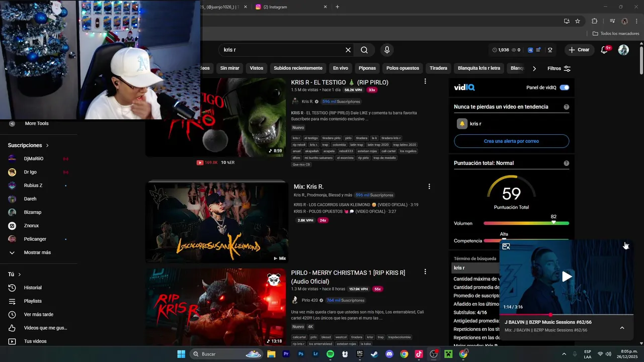Open Premiere Pro from the taskbar
Viewport: 644px width, 362px height.
(286, 354)
